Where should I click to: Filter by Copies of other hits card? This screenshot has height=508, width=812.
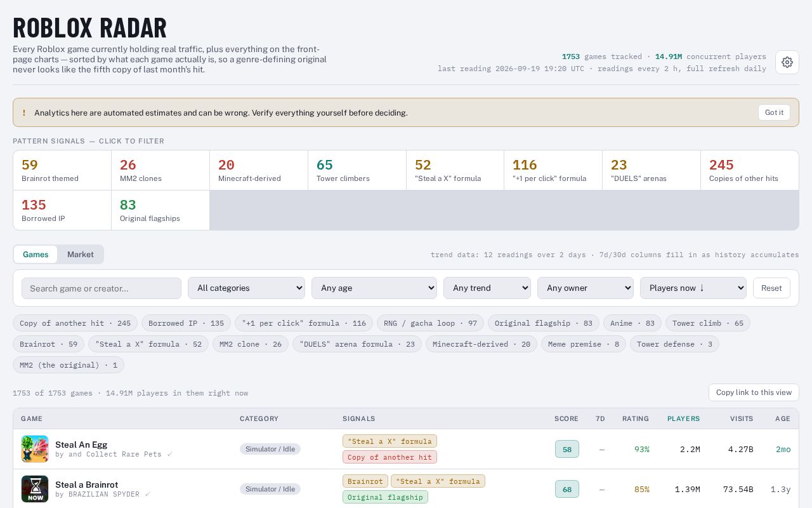750,170
